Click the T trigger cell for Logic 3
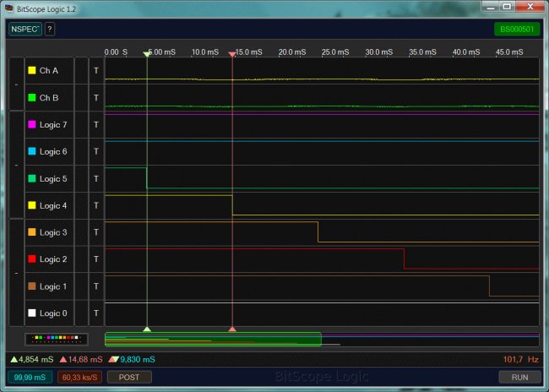549x392 pixels. (x=96, y=232)
